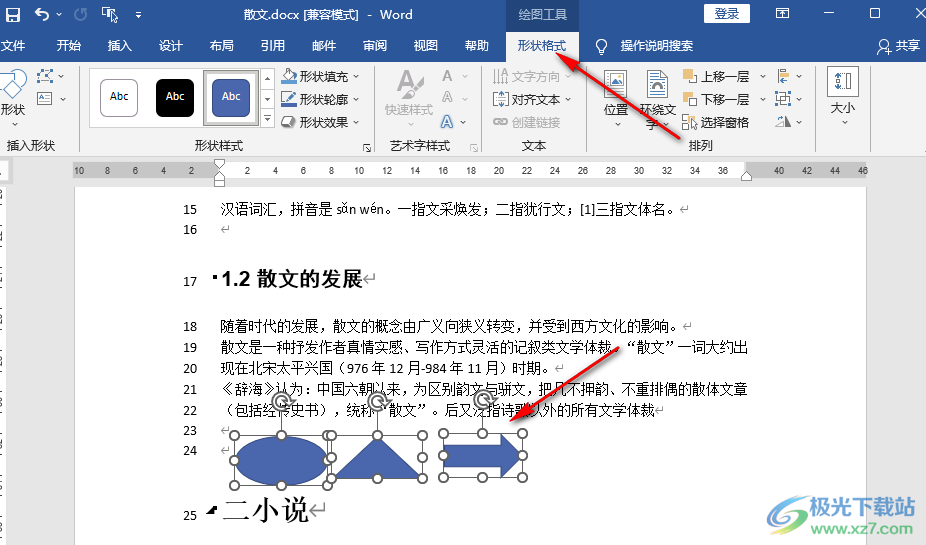The image size is (926, 545).
Task: Open the 帮助 tab
Action: click(x=477, y=45)
